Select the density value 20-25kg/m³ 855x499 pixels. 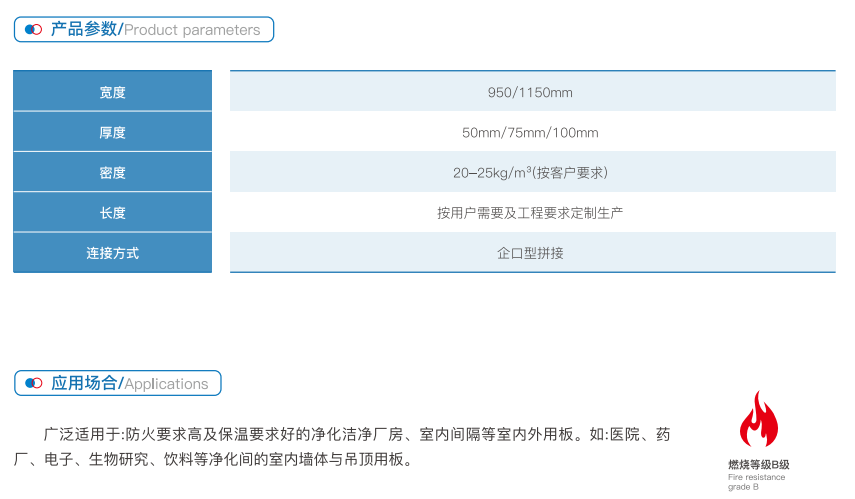click(530, 173)
